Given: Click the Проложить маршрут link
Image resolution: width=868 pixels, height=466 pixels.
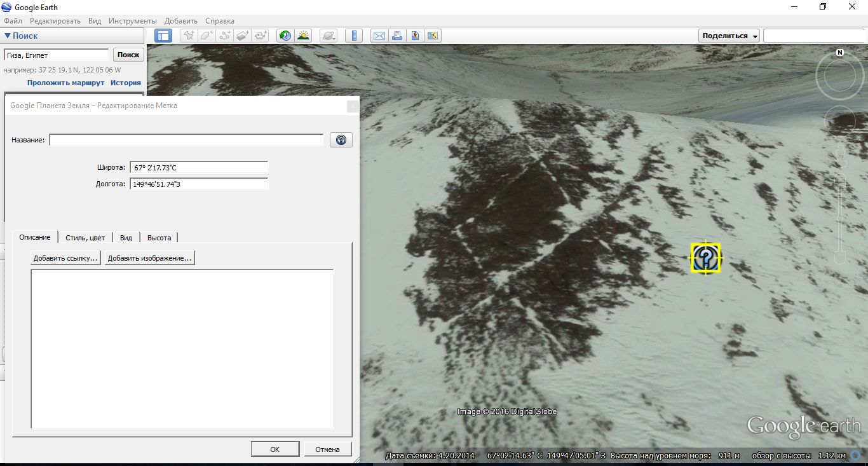Looking at the screenshot, I should (x=65, y=83).
